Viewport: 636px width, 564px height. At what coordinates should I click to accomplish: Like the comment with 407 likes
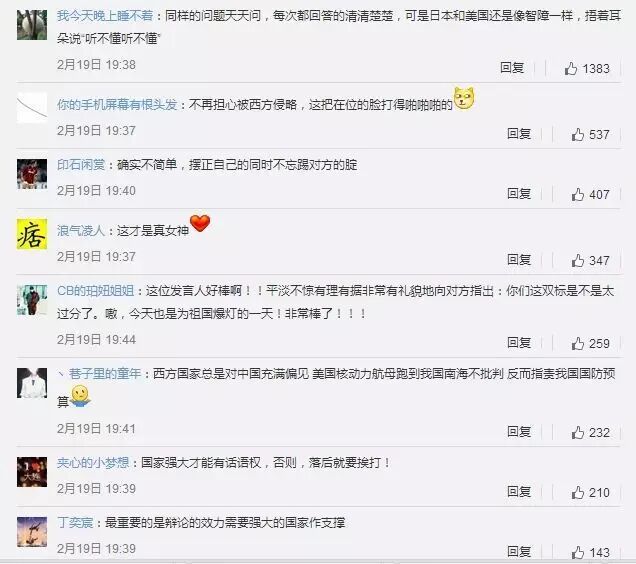click(x=578, y=194)
